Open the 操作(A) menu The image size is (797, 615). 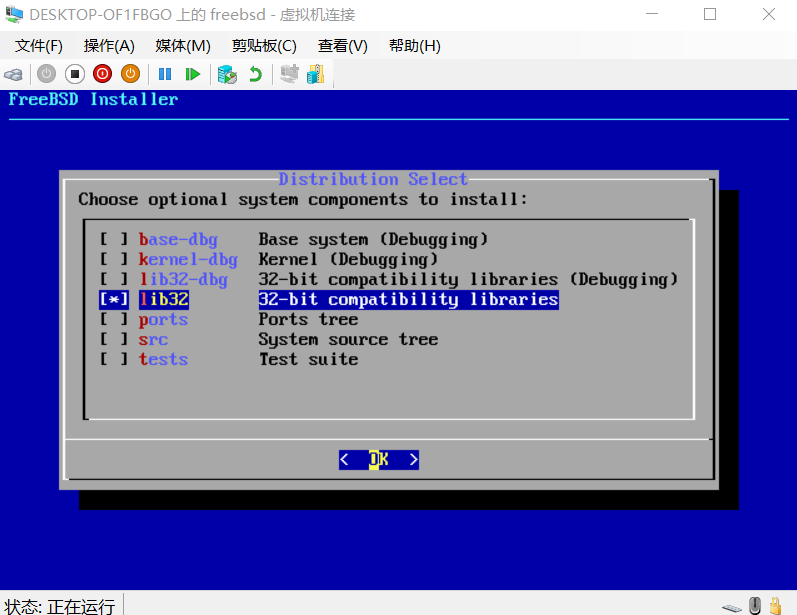click(x=109, y=46)
